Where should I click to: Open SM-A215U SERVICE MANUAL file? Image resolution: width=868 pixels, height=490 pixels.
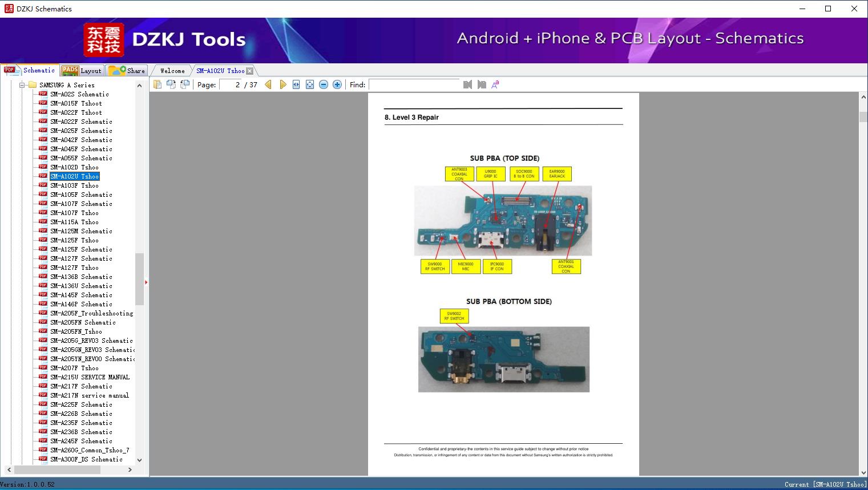[90, 377]
